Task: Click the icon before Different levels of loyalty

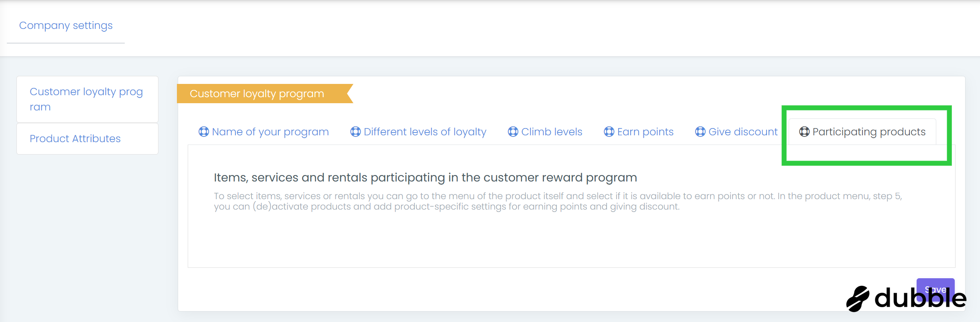Action: pyautogui.click(x=355, y=132)
